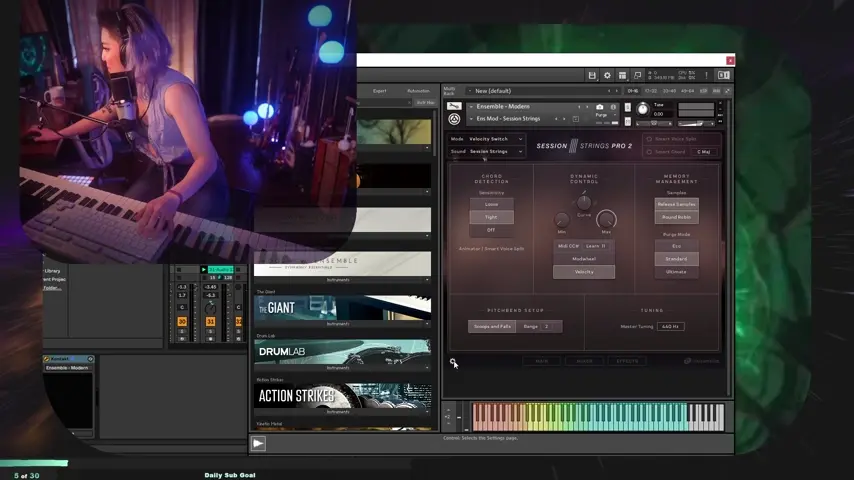Viewport: 854px width, 480px height.
Task: Switch to the MIXER page tab
Action: (x=584, y=361)
